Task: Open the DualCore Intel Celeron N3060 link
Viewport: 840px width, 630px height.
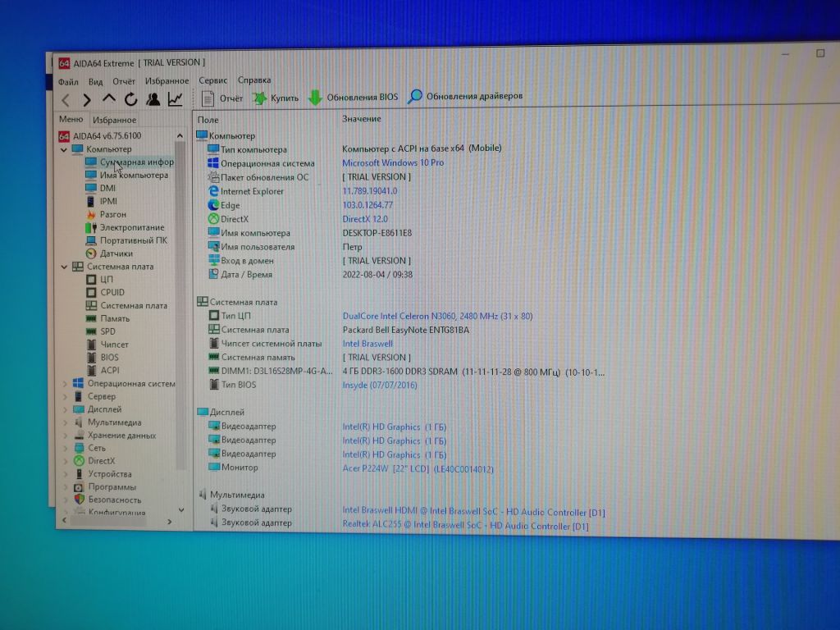Action: (x=437, y=316)
